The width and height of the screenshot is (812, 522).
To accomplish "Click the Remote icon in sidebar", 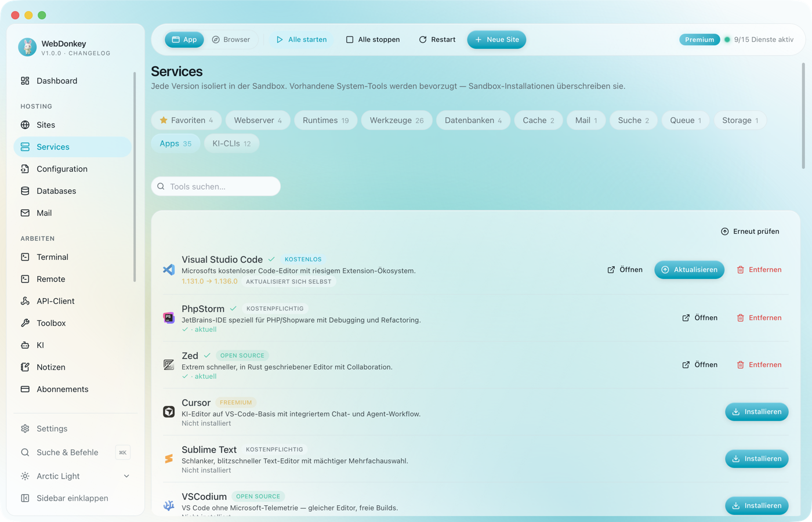I will 25,279.
